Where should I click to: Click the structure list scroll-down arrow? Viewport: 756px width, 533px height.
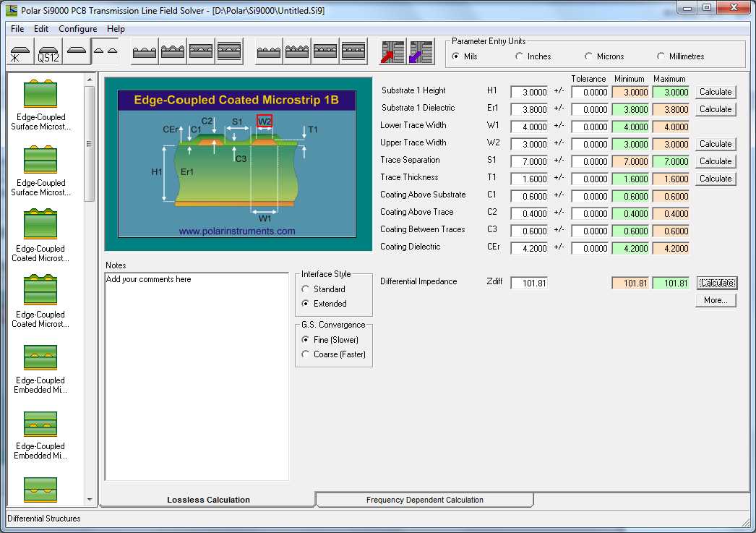coord(89,500)
